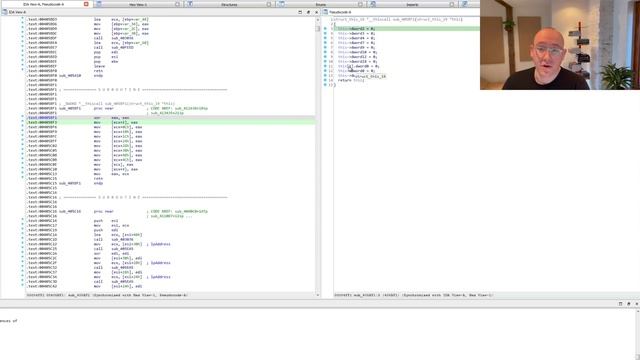
Task: Click the IDA View-A scrollbar thumb
Action: point(318,28)
